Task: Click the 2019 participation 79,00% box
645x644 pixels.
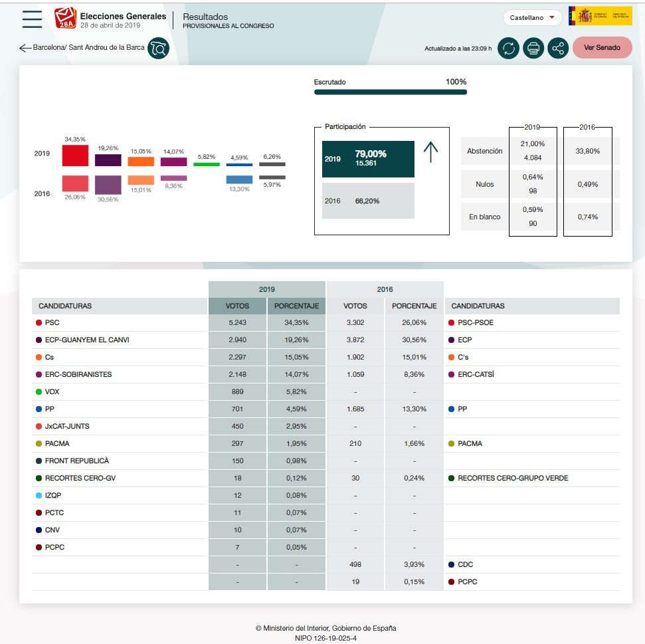Action: [x=368, y=159]
